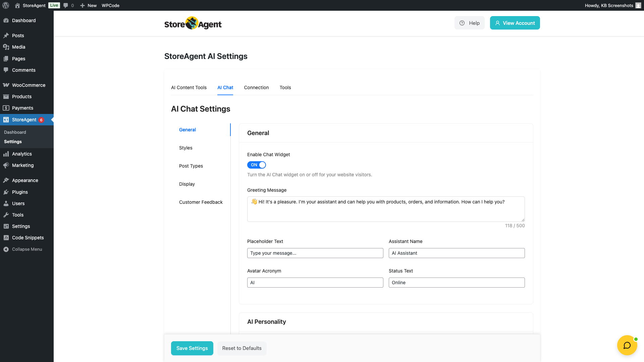Click the Avatar Acronym input field

coord(315,283)
